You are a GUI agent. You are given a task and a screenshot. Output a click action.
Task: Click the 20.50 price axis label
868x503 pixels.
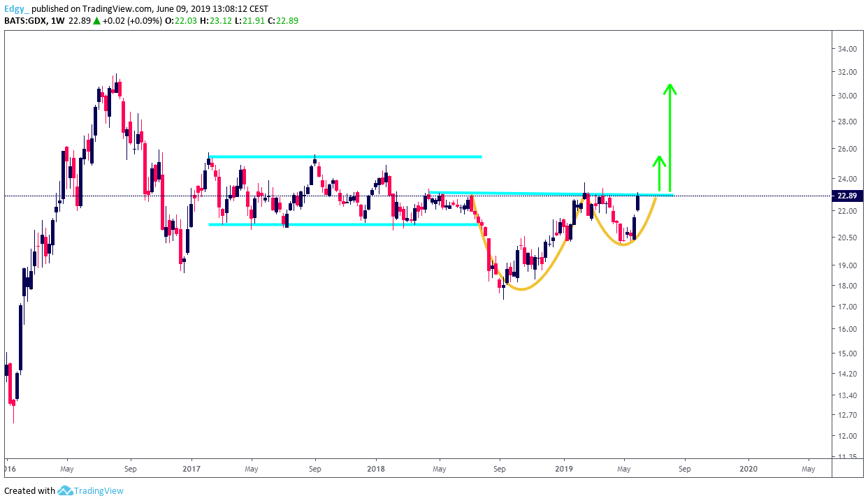click(848, 238)
